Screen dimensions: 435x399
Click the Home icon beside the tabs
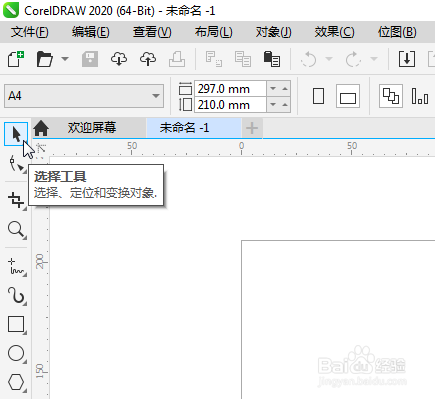pos(41,128)
